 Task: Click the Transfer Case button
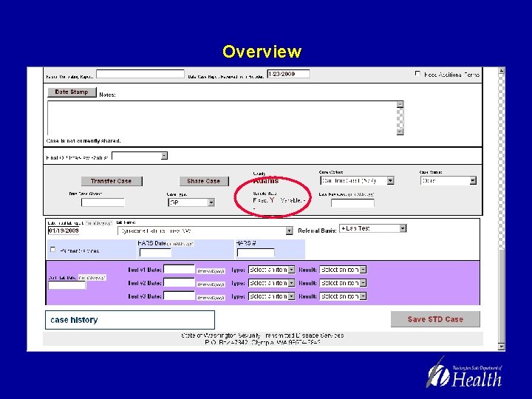click(112, 181)
